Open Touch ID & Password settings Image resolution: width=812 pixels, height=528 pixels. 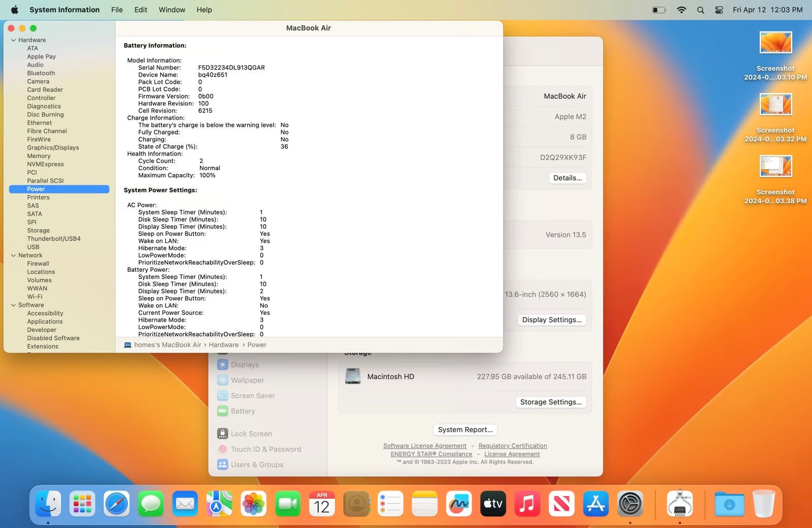point(265,449)
